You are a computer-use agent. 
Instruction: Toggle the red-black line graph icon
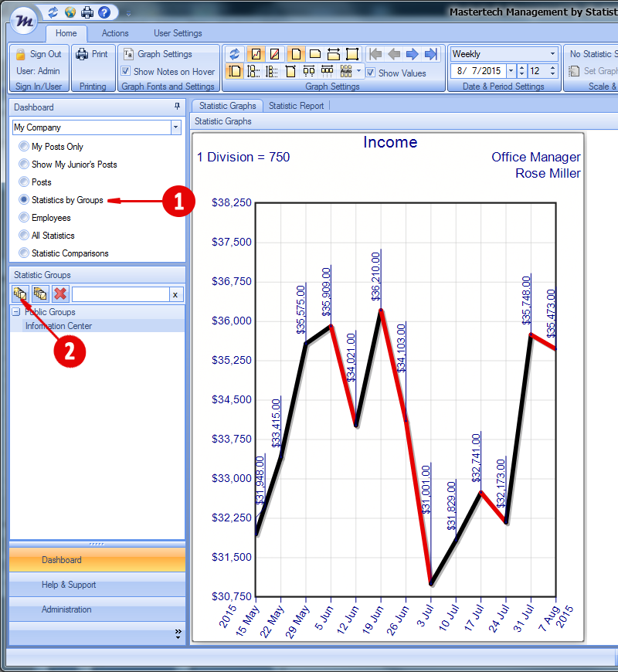point(256,54)
